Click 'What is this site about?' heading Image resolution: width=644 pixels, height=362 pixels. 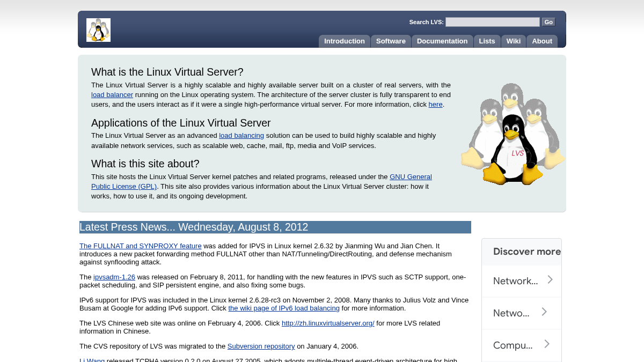coord(145,164)
